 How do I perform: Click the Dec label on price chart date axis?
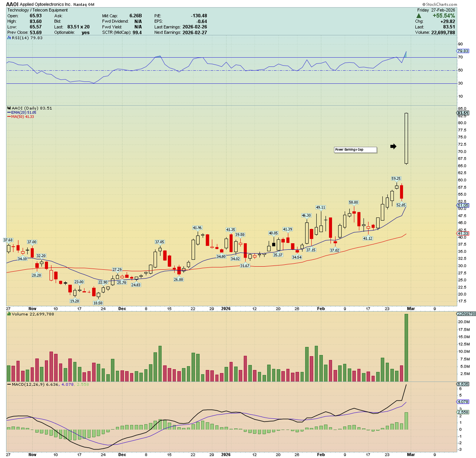(x=122, y=309)
